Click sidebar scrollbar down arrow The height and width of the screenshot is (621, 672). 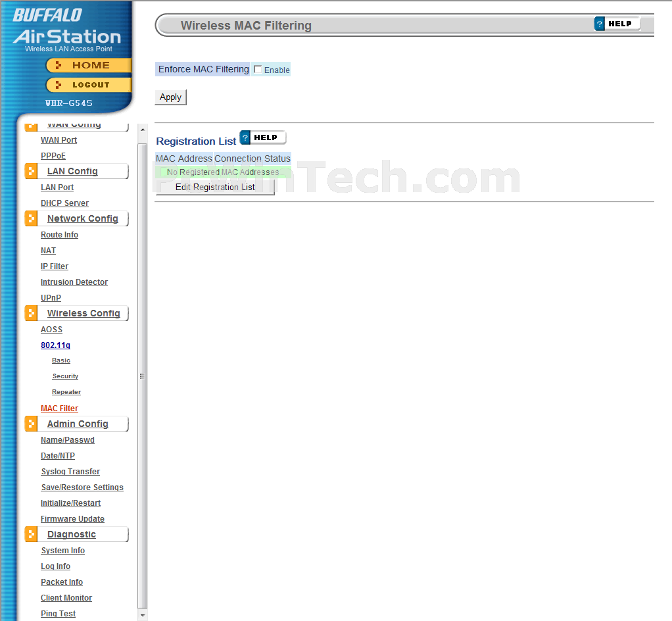[143, 616]
